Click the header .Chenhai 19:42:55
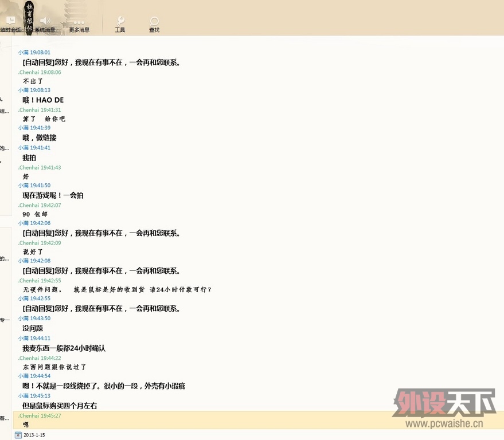The image size is (504, 440). coord(40,281)
